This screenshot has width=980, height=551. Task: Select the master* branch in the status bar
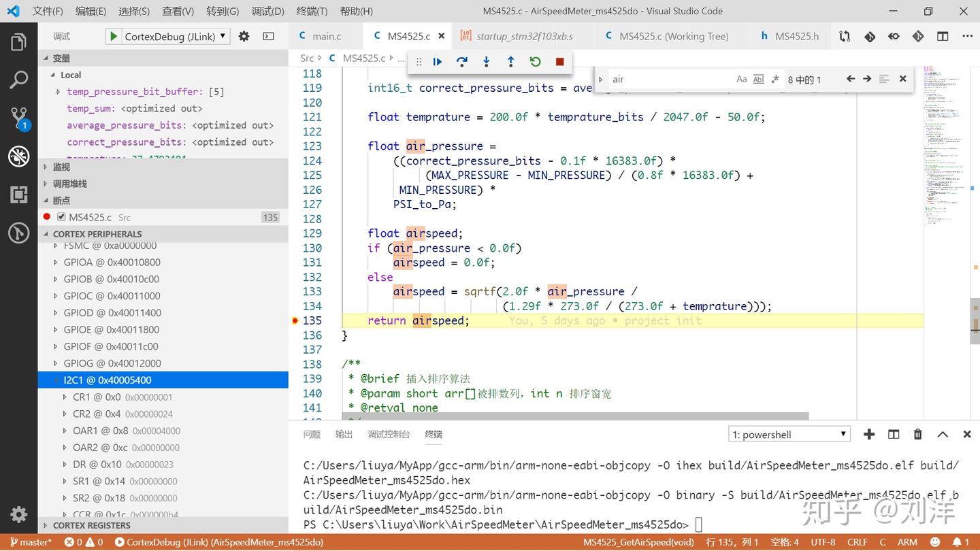coord(30,542)
